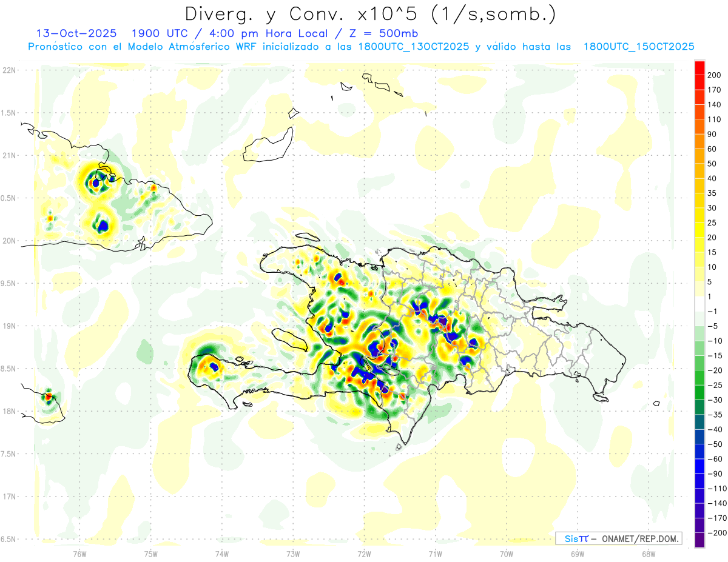Select the 76W longitude axis label
This screenshot has height=562, width=728.
tap(79, 554)
